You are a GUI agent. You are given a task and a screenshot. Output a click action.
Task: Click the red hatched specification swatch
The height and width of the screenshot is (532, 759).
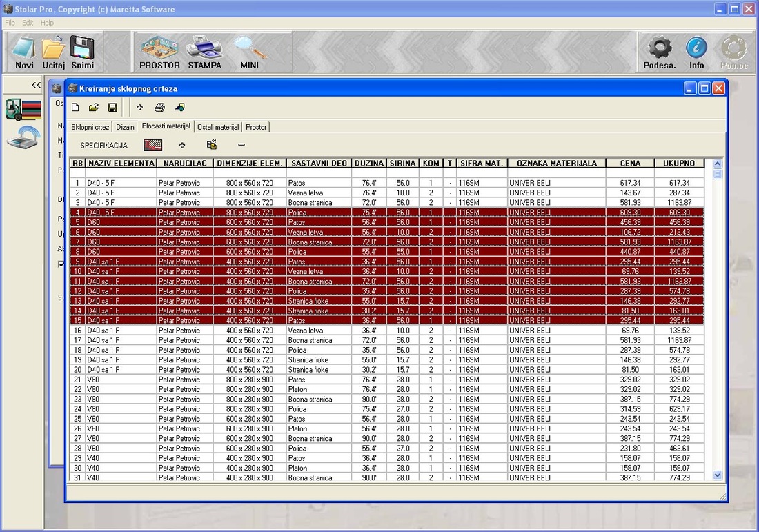coord(152,145)
